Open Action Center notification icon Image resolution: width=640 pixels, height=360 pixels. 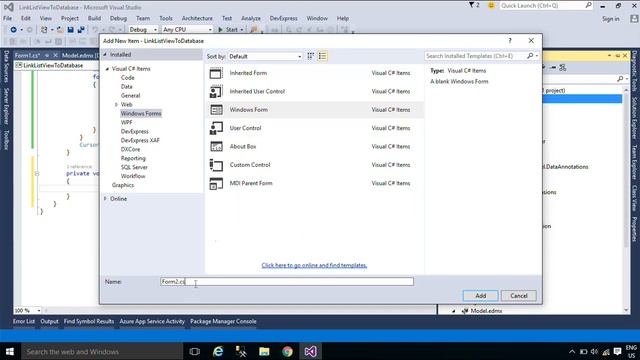point(617,351)
